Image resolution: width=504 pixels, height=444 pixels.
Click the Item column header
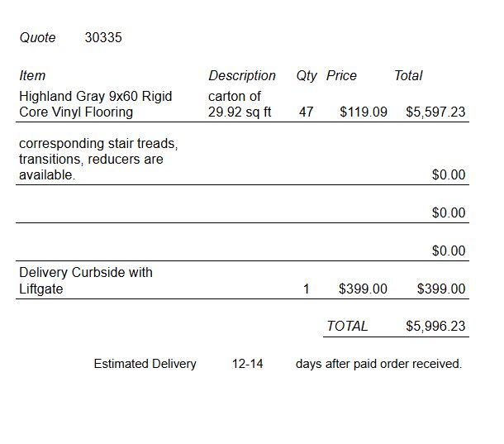[32, 75]
